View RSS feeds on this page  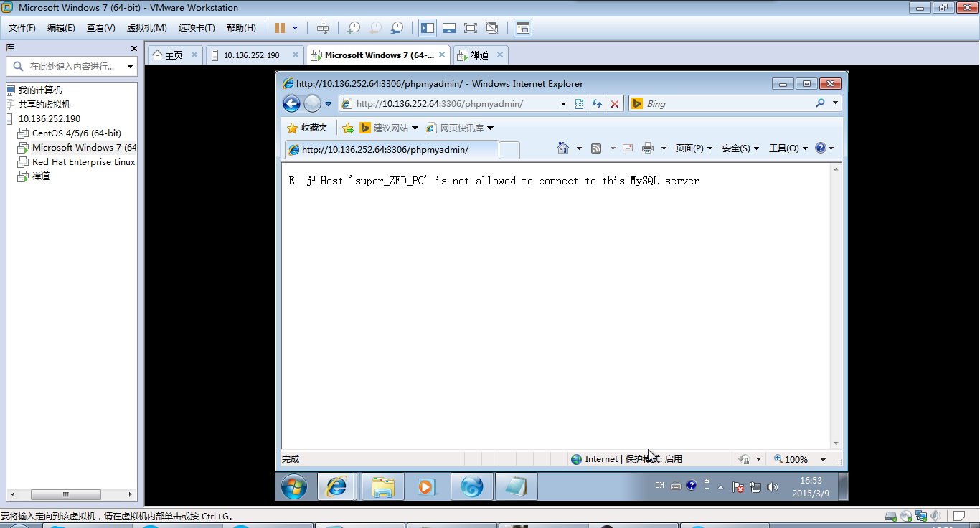[x=595, y=148]
